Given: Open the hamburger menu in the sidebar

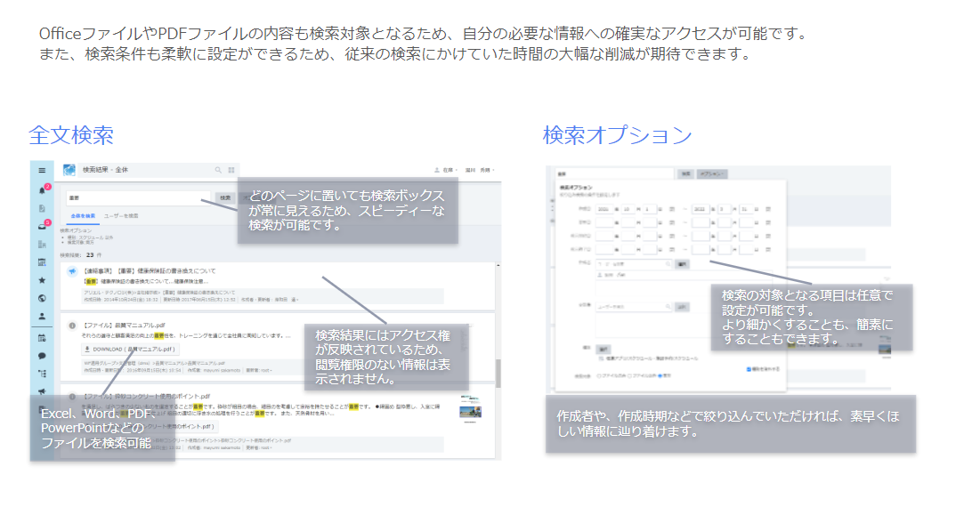Looking at the screenshot, I should [42, 170].
